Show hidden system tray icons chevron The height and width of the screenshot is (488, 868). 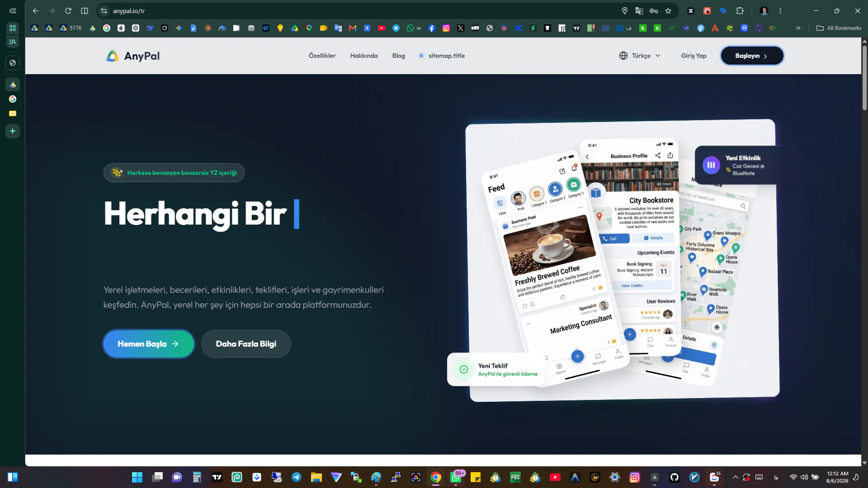pos(736,477)
